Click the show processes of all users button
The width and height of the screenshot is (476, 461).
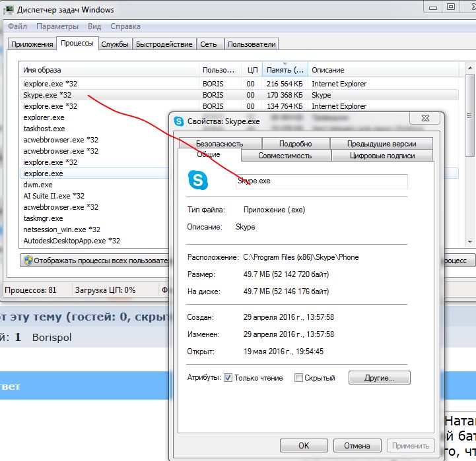tap(94, 261)
